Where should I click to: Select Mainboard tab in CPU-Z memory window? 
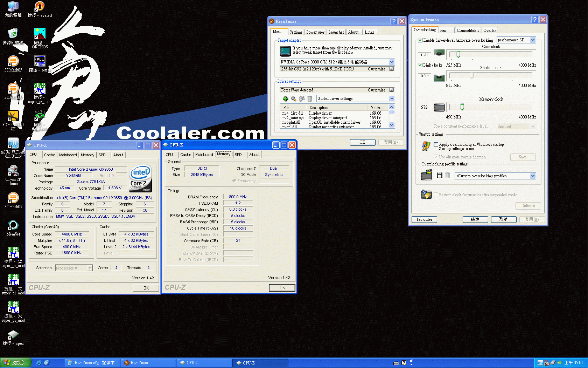[204, 155]
